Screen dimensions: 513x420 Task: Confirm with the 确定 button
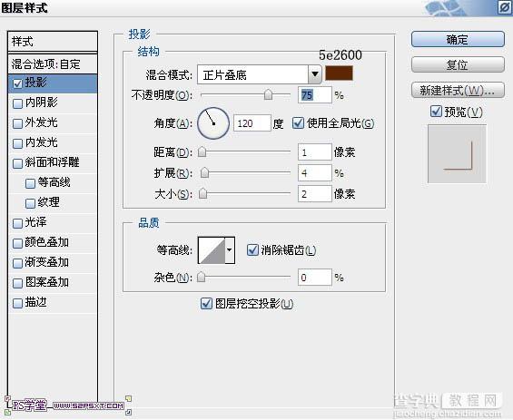[x=458, y=40]
